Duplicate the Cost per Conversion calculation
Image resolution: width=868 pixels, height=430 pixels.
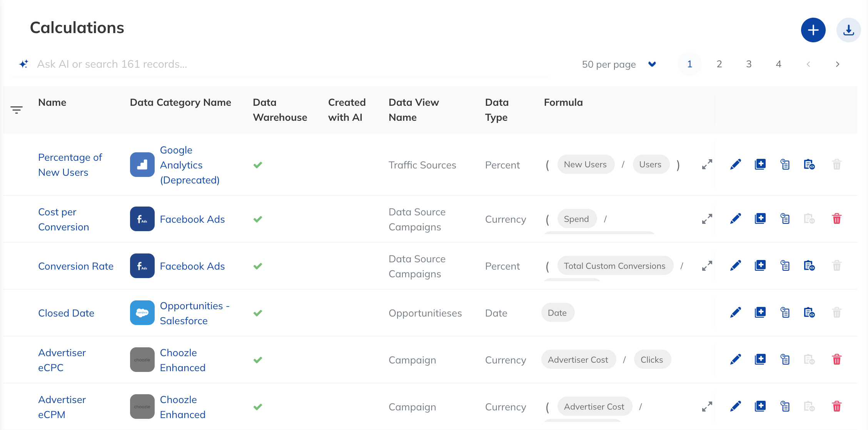pyautogui.click(x=760, y=219)
